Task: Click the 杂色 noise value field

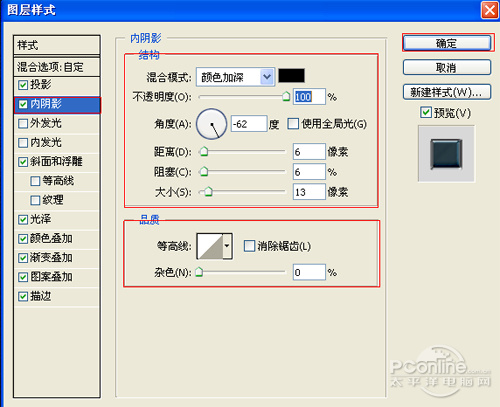Action: pos(309,272)
